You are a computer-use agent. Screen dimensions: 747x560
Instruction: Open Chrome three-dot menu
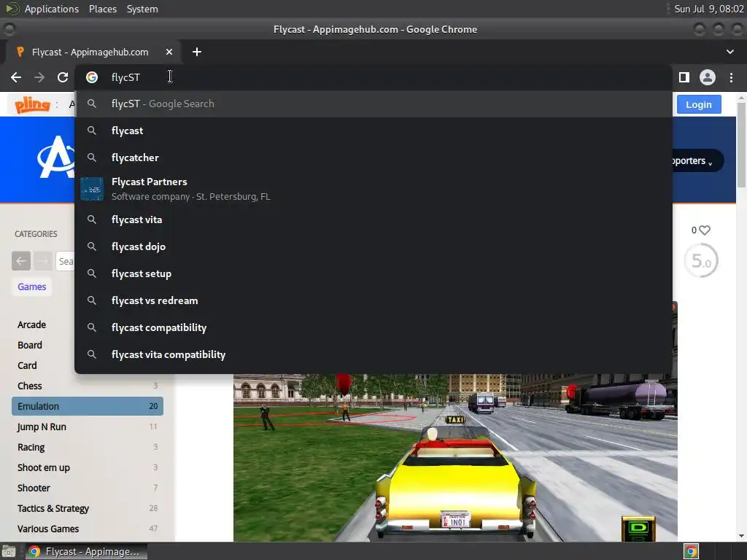tap(731, 77)
